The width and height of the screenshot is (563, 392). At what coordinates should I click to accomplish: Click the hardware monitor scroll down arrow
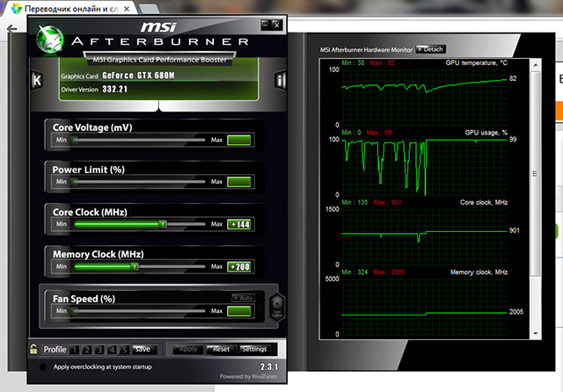point(536,333)
